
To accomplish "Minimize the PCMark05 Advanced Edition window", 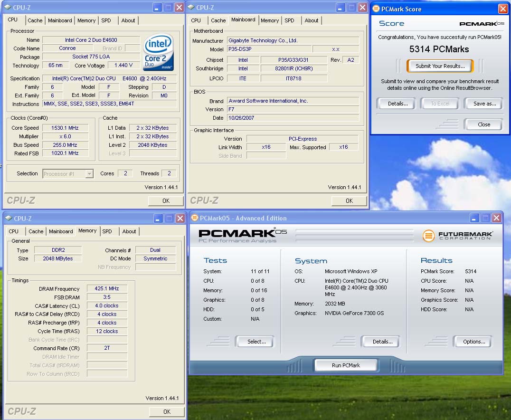I will (474, 218).
